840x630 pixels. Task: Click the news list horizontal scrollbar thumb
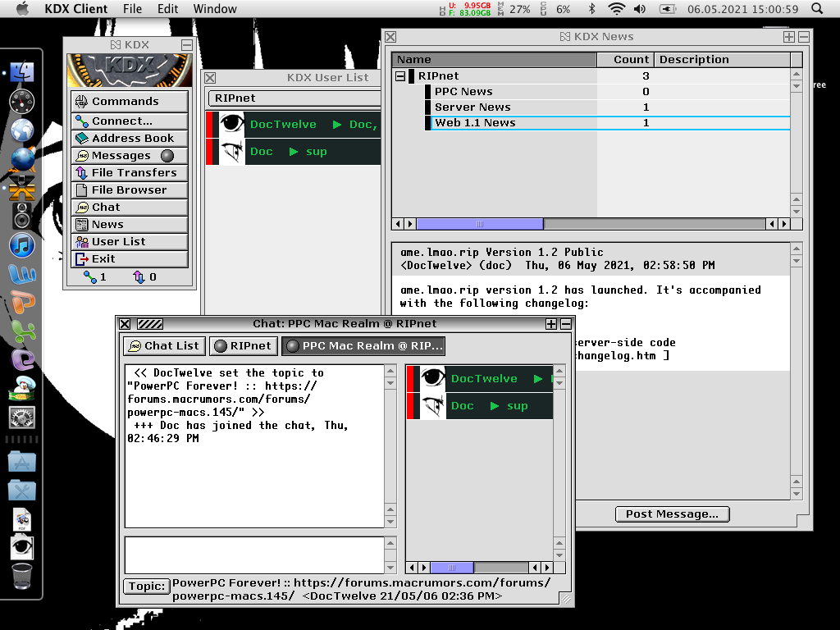click(480, 224)
